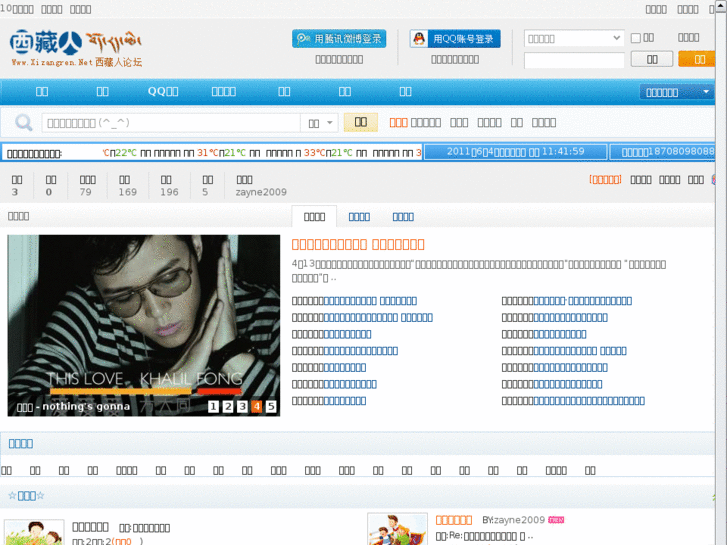727x545 pixels.
Task: Log in with the Tencent Weibo button
Action: pyautogui.click(x=339, y=39)
